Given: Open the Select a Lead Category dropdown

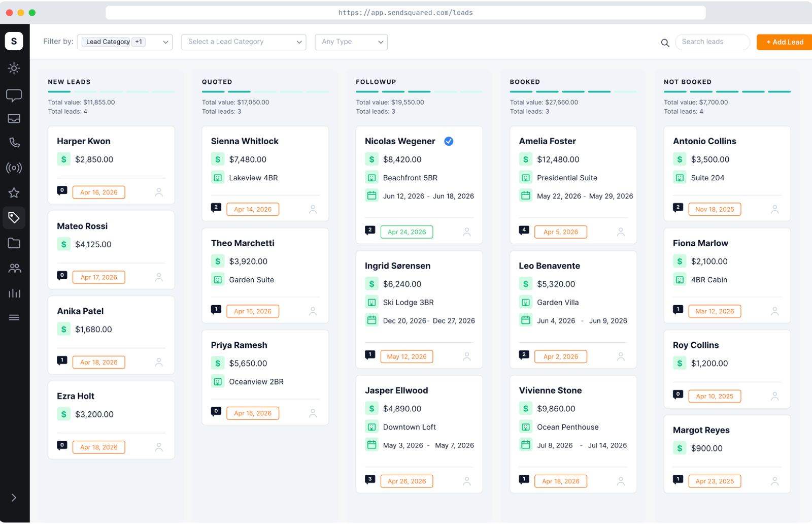Looking at the screenshot, I should tap(244, 42).
